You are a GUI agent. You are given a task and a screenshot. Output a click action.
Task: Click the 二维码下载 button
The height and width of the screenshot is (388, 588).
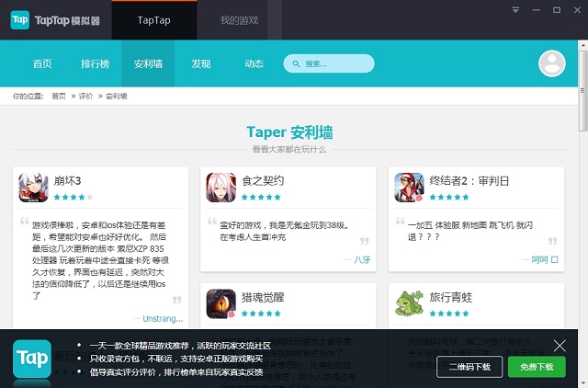[469, 367]
